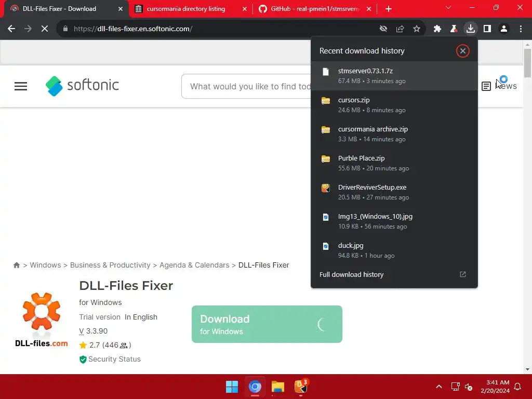Click the Home breadcrumb icon

16,265
